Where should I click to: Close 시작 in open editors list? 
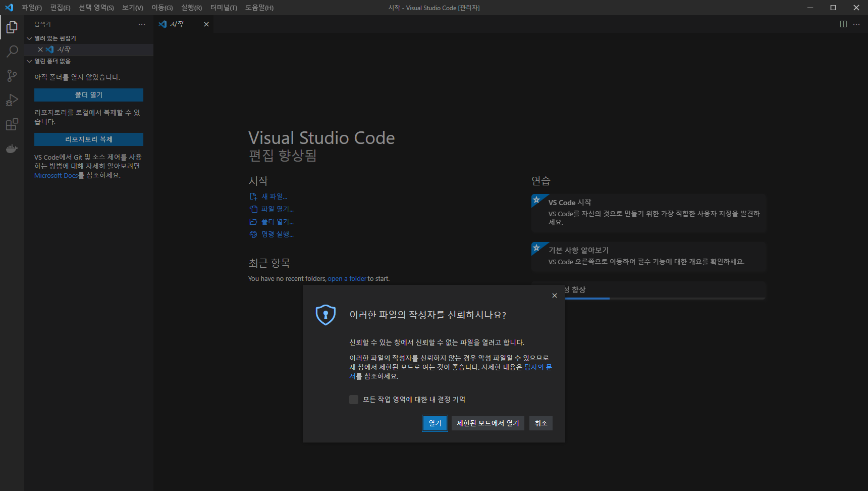point(40,50)
